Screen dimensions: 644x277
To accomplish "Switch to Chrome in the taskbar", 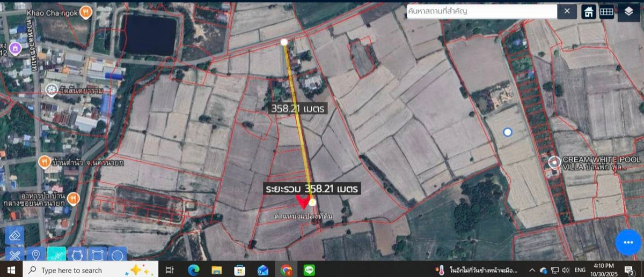I will 286,270.
